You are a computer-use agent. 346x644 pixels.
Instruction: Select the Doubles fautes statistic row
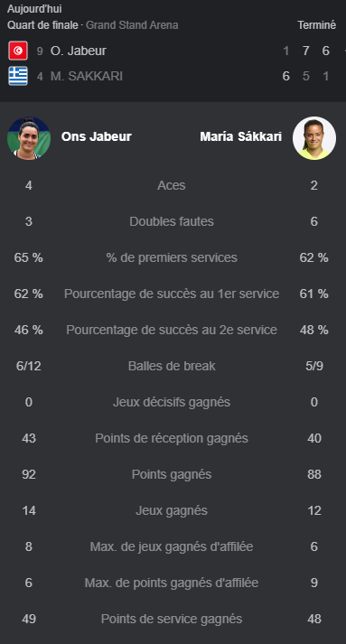[x=173, y=222]
